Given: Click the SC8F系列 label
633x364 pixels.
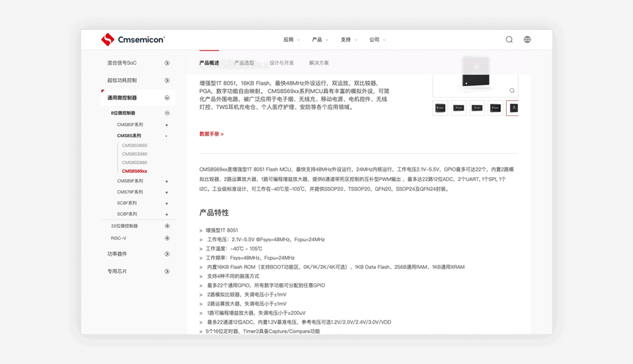Looking at the screenshot, I should click(x=127, y=203).
